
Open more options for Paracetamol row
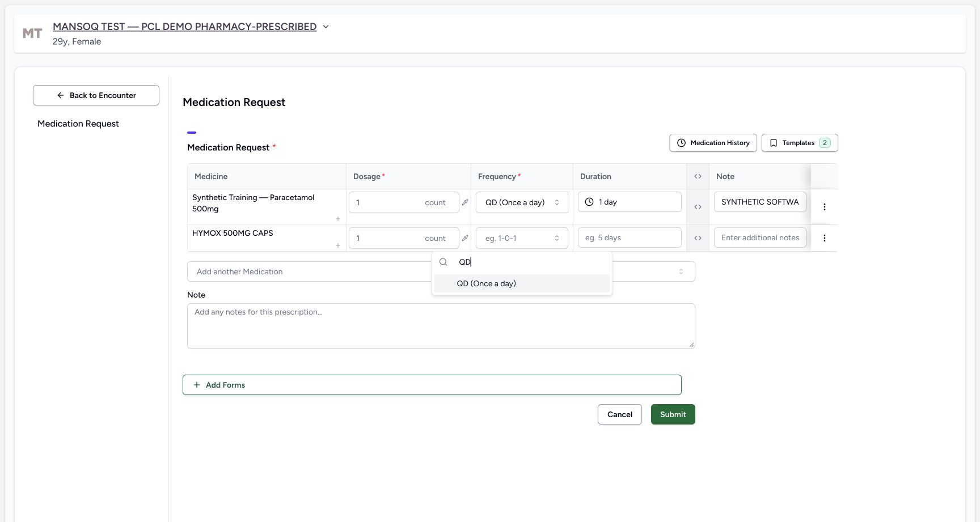click(824, 207)
